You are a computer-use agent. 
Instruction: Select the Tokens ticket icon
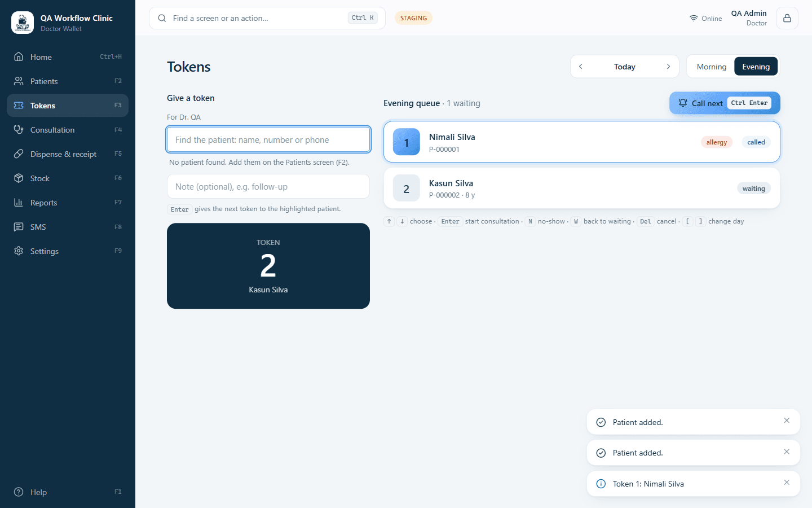click(x=19, y=105)
